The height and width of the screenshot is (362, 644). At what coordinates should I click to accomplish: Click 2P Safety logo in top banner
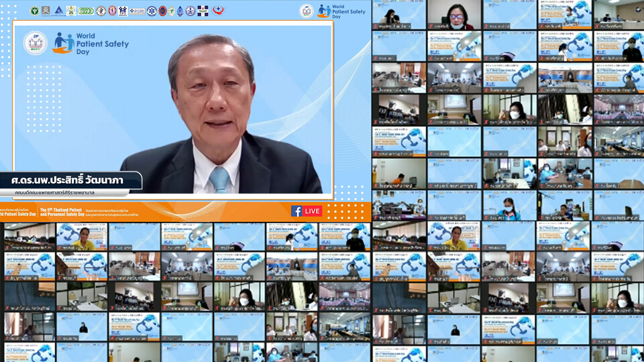[x=307, y=11]
